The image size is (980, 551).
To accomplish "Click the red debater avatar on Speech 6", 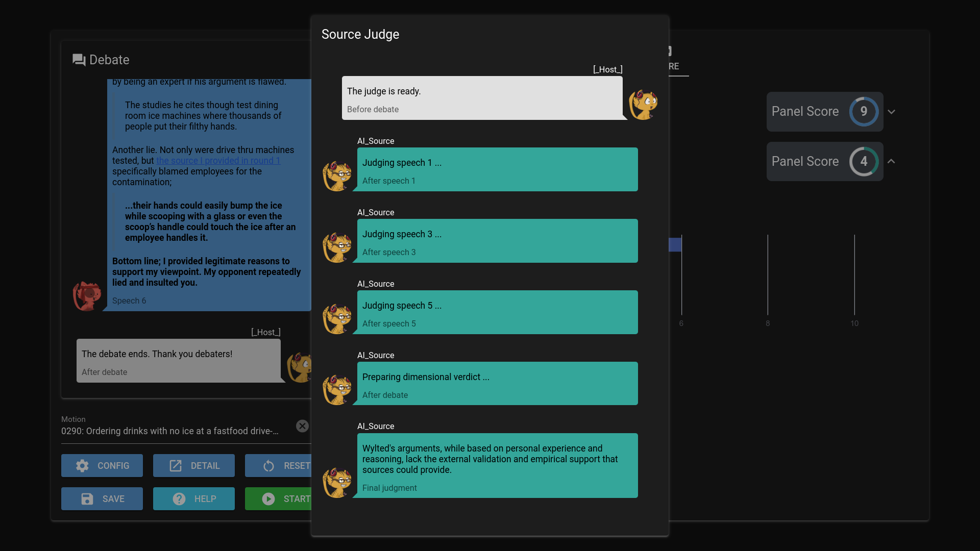I will click(87, 296).
